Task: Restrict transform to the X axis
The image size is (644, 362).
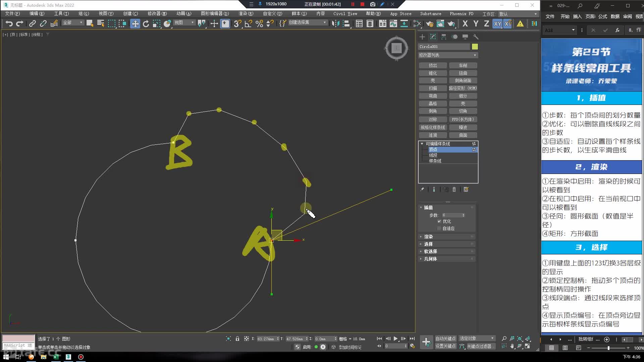Action: pyautogui.click(x=465, y=23)
